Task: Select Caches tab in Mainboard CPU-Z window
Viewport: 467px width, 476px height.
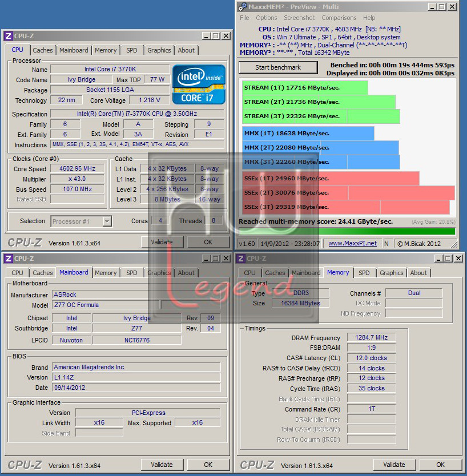Action: pos(43,273)
